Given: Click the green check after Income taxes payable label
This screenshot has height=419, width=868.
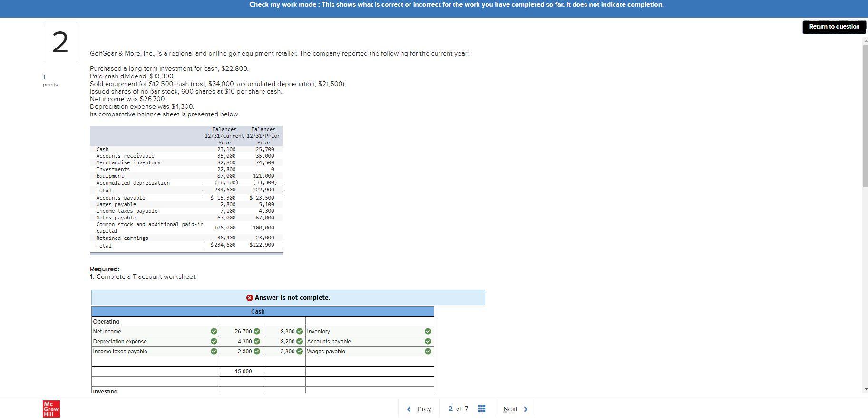Looking at the screenshot, I should pos(214,352).
